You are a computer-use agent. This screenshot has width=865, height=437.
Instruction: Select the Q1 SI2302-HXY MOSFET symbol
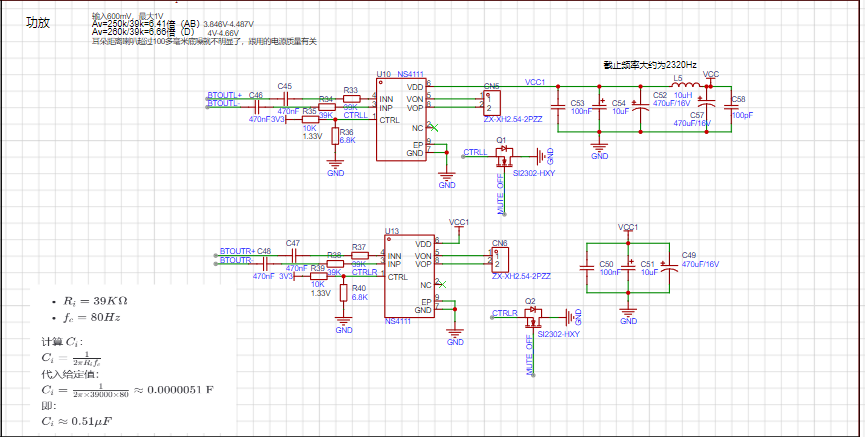click(503, 156)
